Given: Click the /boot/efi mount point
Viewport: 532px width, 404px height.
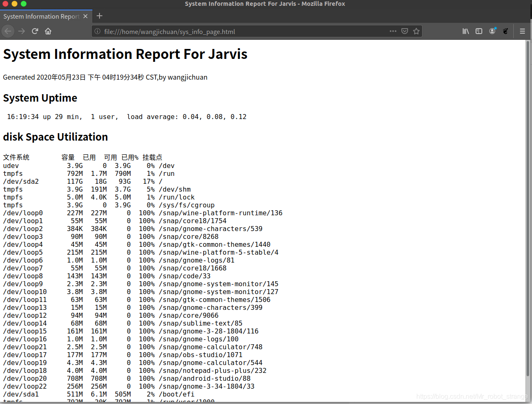Looking at the screenshot, I should pyautogui.click(x=177, y=394).
